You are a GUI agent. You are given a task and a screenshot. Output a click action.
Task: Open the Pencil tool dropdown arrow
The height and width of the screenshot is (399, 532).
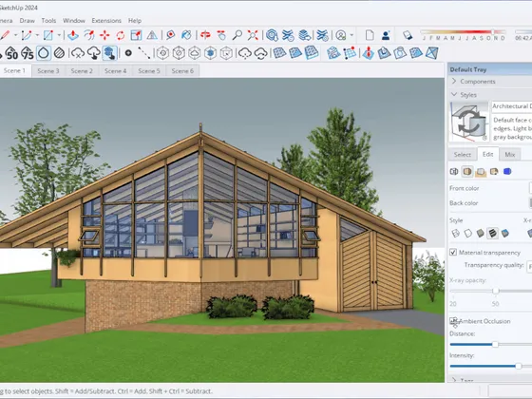click(x=15, y=35)
